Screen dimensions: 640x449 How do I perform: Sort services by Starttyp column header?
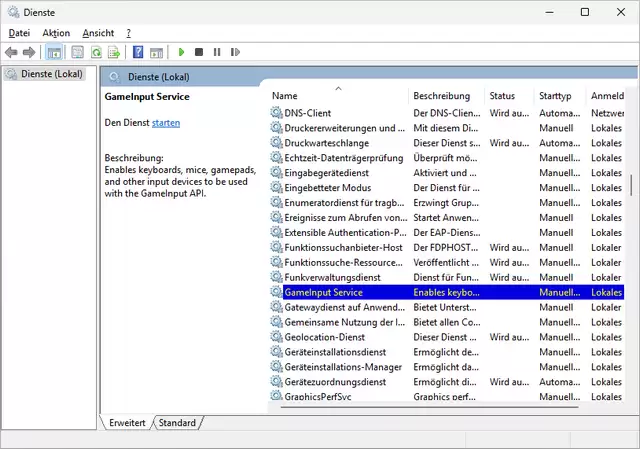pos(555,96)
